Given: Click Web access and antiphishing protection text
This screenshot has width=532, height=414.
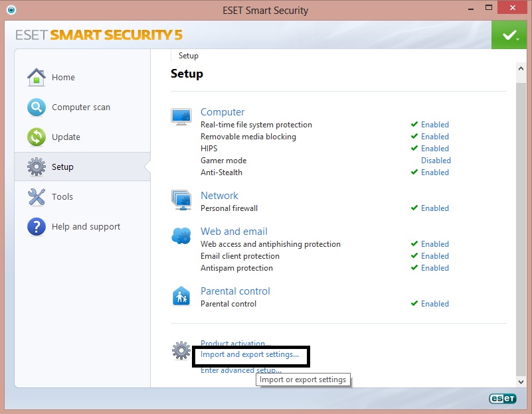Looking at the screenshot, I should pyautogui.click(x=270, y=244).
